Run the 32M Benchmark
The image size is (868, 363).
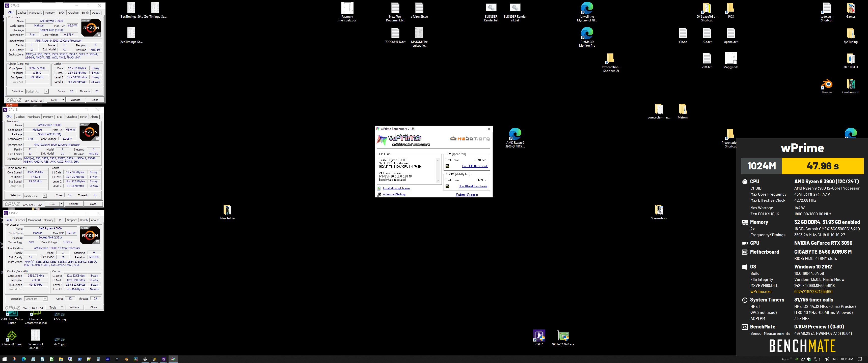pyautogui.click(x=475, y=166)
